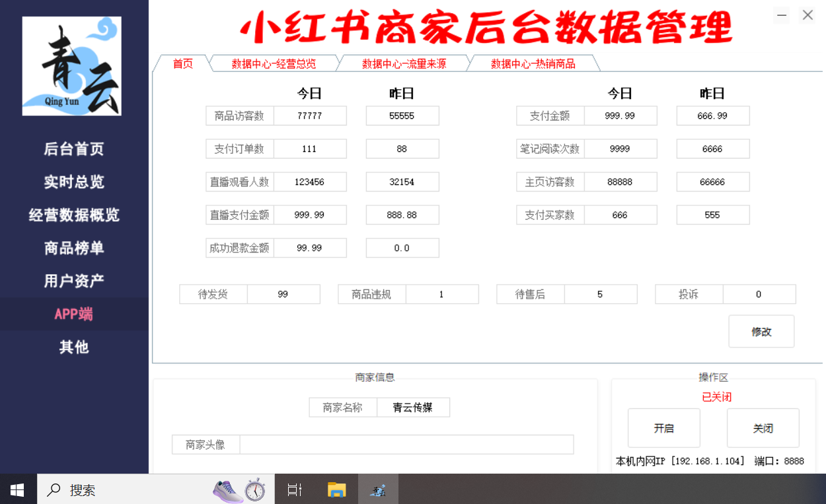The image size is (826, 504).
Task: Click the 端口: 8888 text
Action: 779,461
